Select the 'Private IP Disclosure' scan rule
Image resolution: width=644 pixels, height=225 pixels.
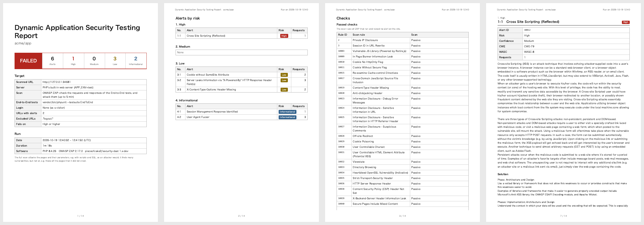click(365, 40)
